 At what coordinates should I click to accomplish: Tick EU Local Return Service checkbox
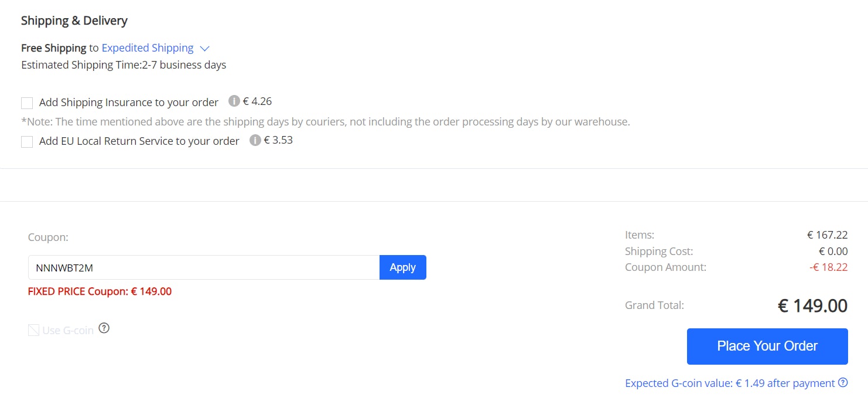27,142
